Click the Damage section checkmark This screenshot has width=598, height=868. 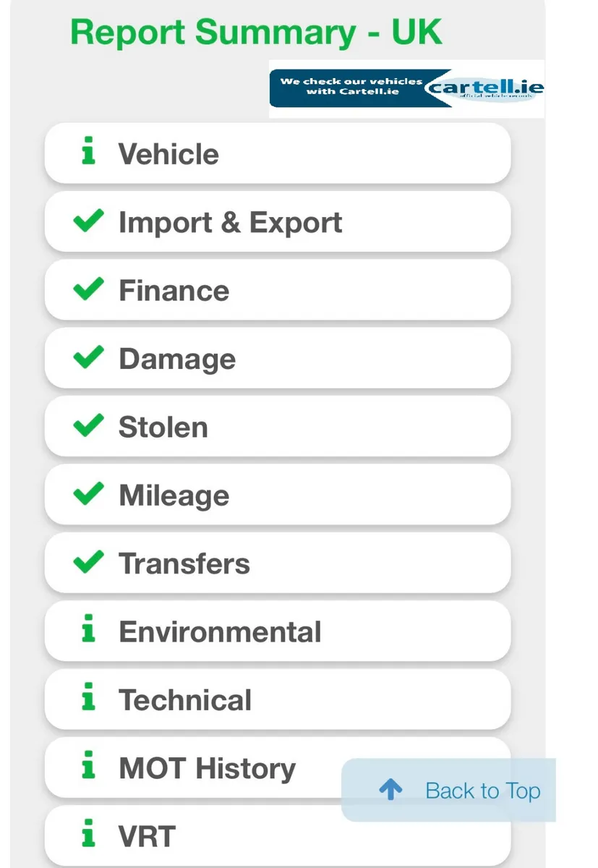click(89, 358)
